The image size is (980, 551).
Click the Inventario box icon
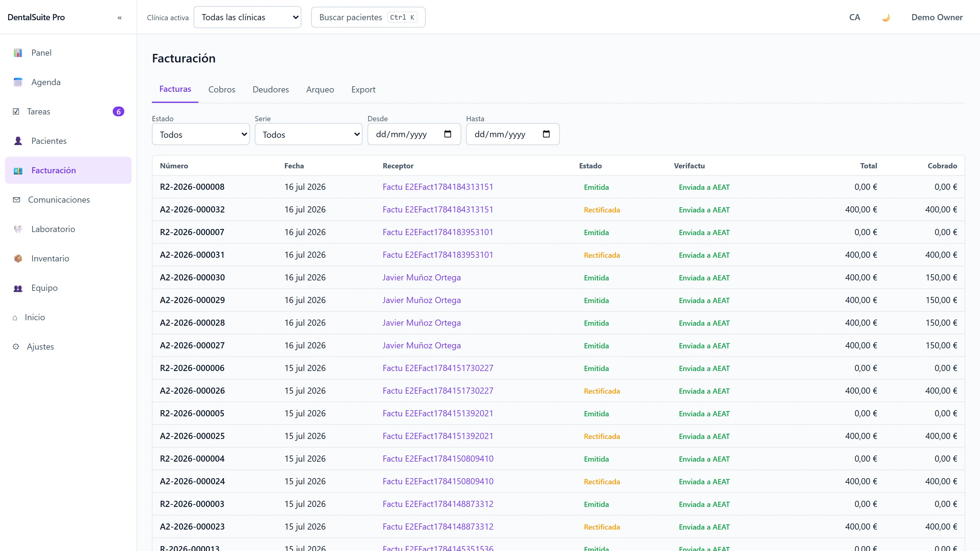[18, 259]
